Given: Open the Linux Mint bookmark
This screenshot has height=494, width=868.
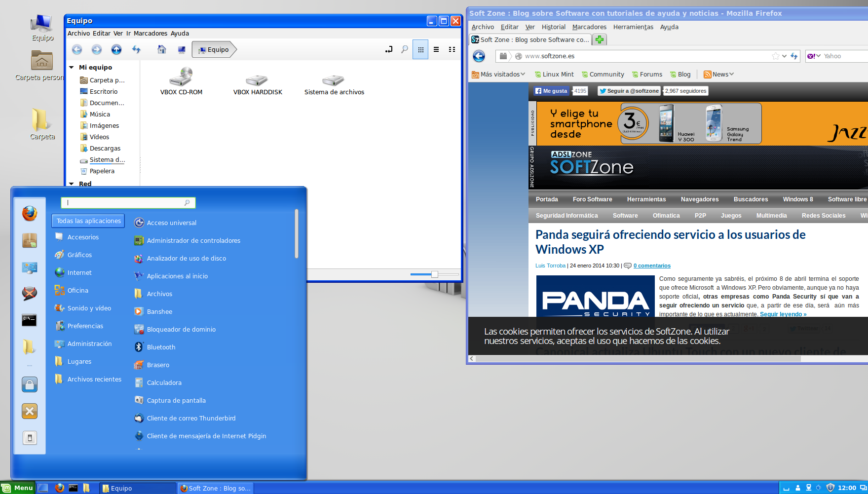Looking at the screenshot, I should click(x=555, y=75).
